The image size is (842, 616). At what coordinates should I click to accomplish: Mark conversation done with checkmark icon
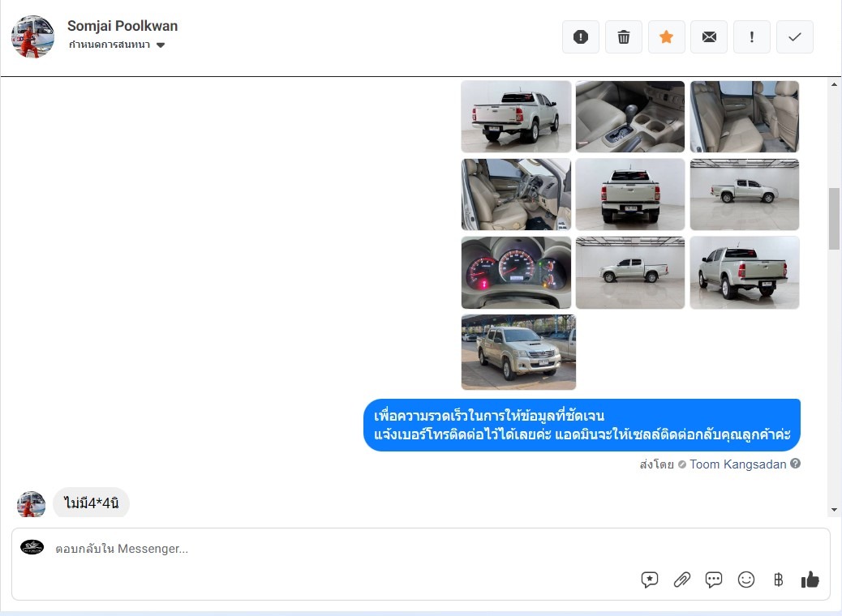point(795,37)
